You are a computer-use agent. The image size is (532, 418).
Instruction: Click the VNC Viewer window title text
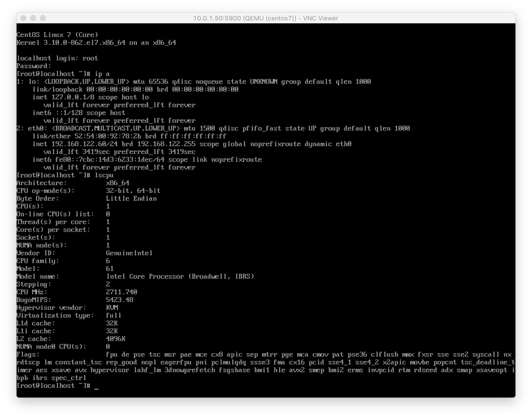(x=266, y=18)
